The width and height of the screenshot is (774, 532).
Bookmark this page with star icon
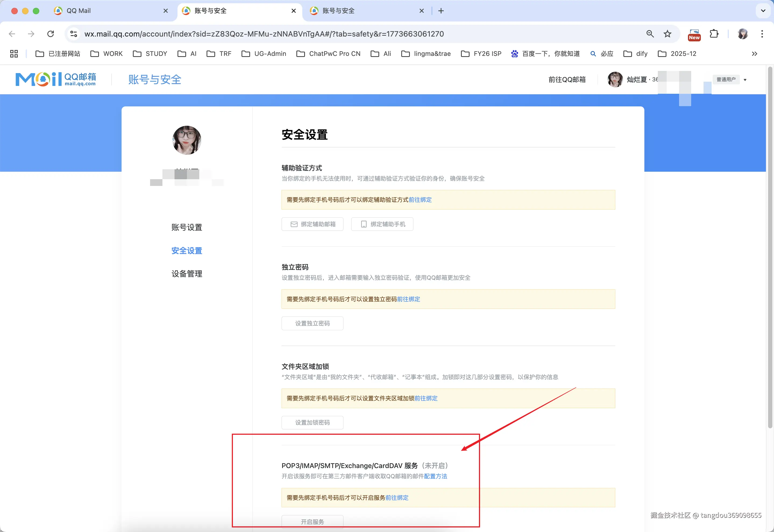point(667,34)
